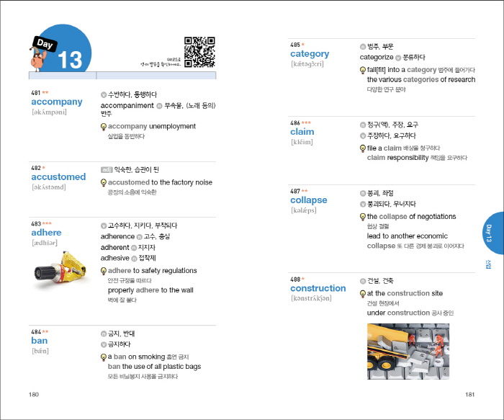Click the mascot character beside Day 13

tap(38, 53)
